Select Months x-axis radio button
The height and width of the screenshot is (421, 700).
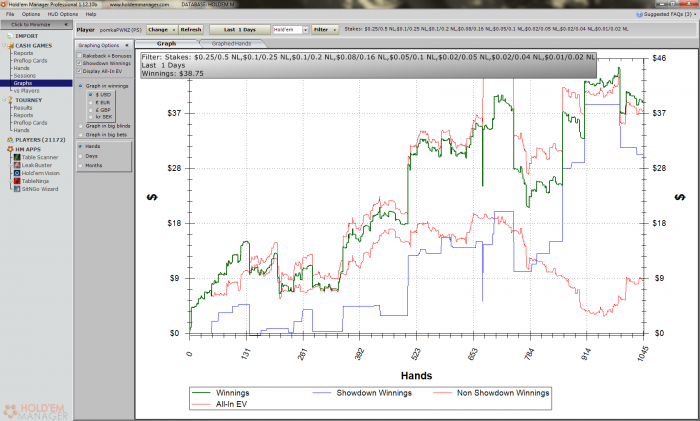click(x=80, y=166)
